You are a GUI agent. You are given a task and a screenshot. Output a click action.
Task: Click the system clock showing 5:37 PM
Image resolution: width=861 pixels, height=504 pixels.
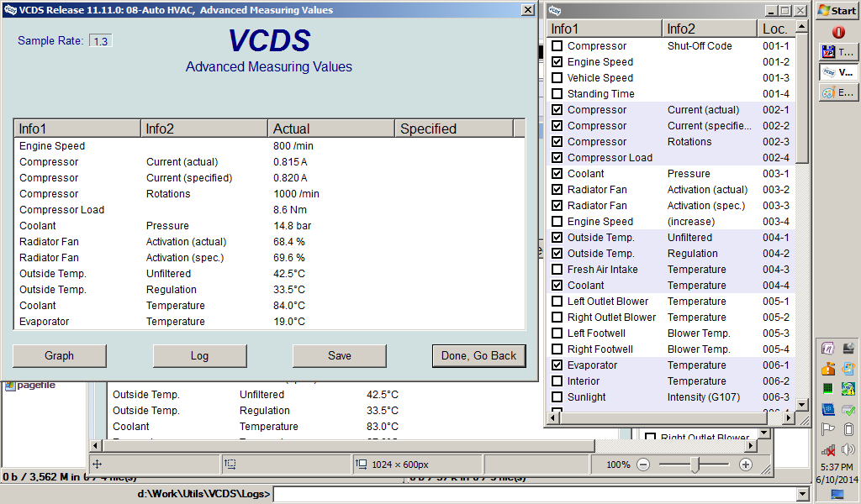(x=837, y=467)
